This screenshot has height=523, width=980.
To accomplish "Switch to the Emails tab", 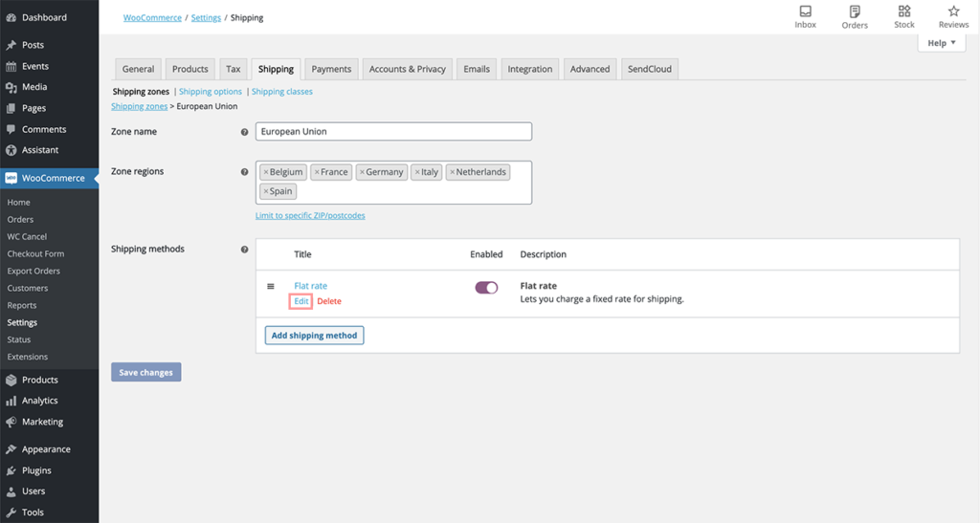I will tap(477, 69).
